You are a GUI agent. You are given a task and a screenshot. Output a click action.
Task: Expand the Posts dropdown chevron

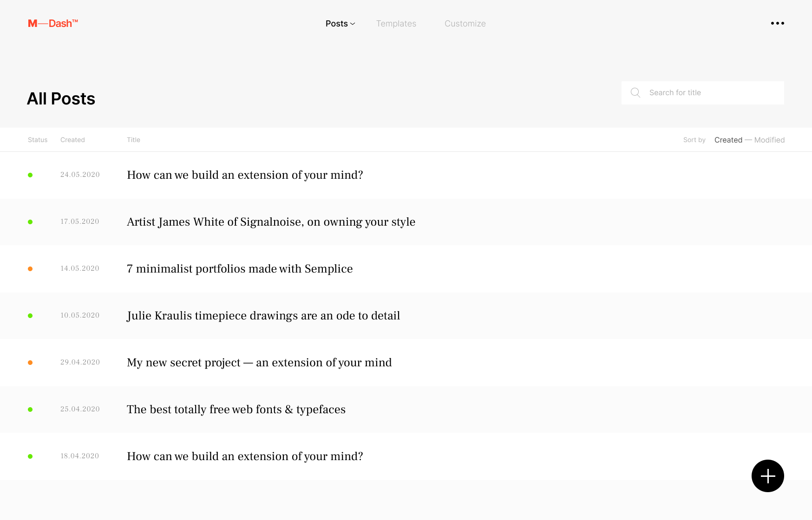[x=353, y=24]
